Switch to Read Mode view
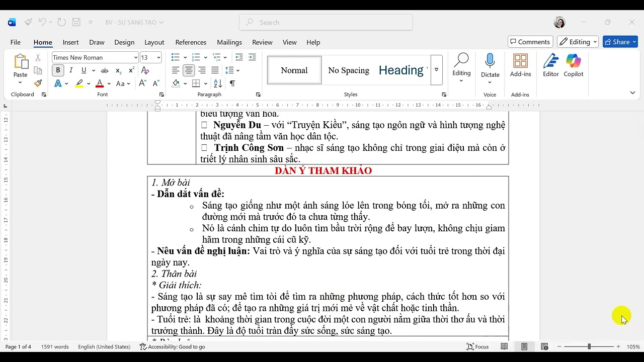Screen dimensions: 644x362 coord(504,346)
